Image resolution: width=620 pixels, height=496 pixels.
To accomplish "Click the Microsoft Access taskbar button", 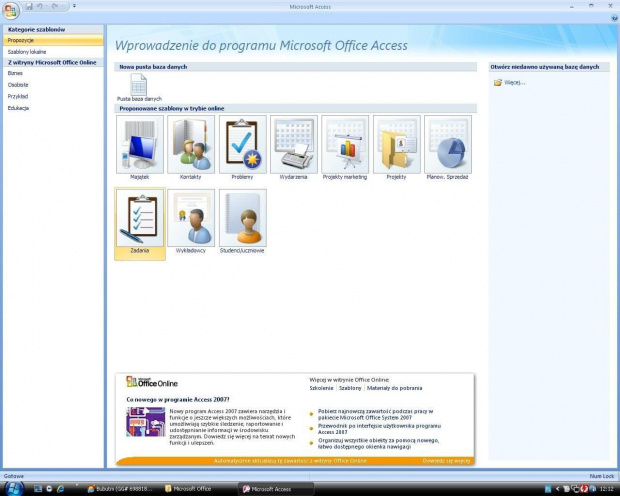I will (276, 489).
